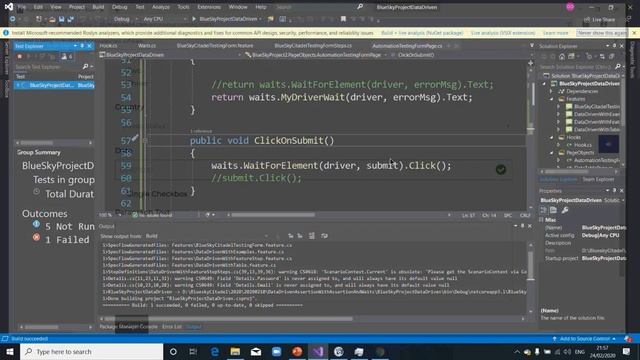Screen dimensions: 640x360
Task: Click the taskbar 'Type here to search' box
Action: pos(92,351)
